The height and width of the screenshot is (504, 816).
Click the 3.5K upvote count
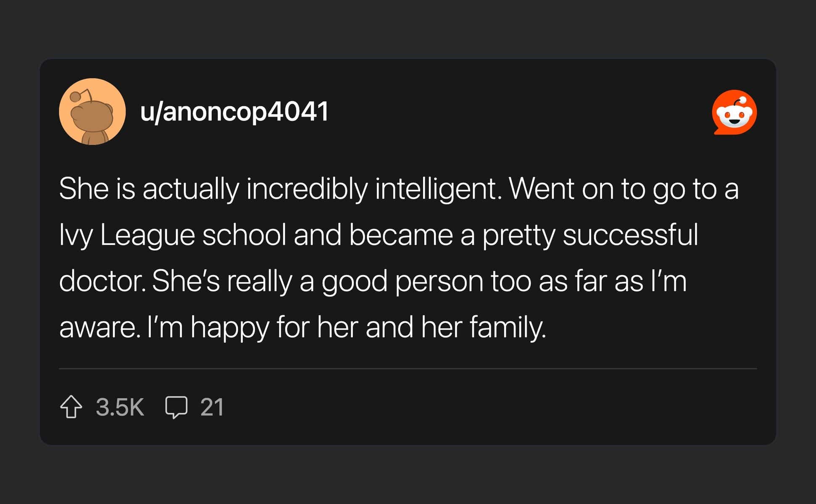click(120, 407)
